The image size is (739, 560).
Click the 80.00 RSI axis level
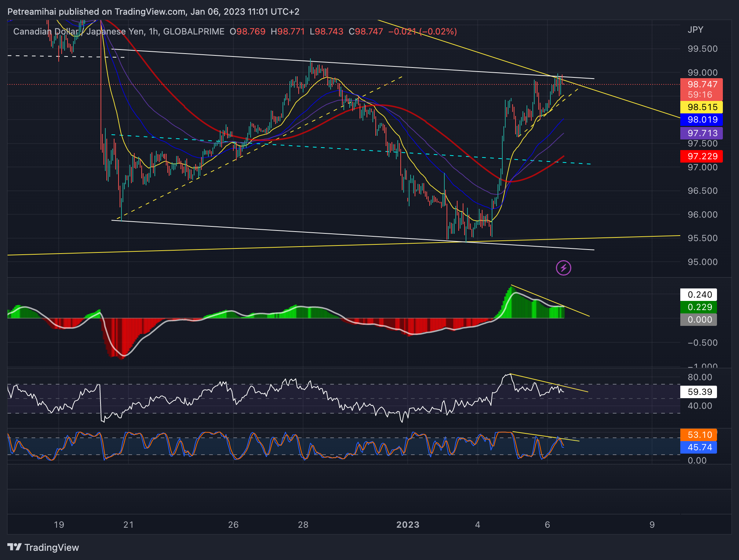coord(700,377)
